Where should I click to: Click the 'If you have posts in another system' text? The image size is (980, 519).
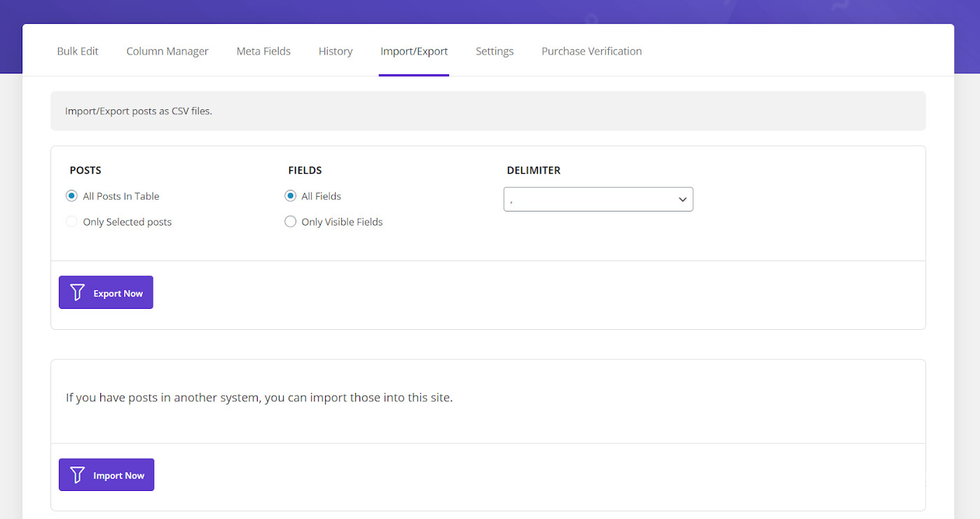click(259, 397)
